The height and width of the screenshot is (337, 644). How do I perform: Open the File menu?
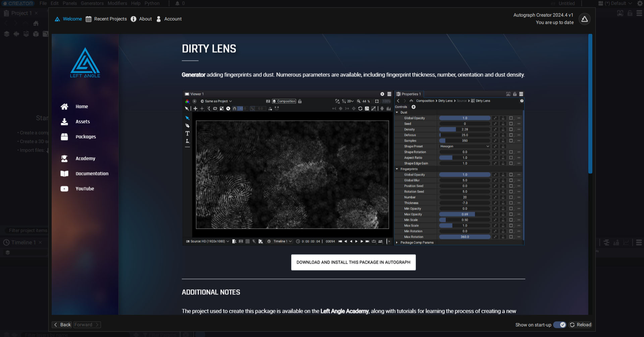pyautogui.click(x=43, y=3)
